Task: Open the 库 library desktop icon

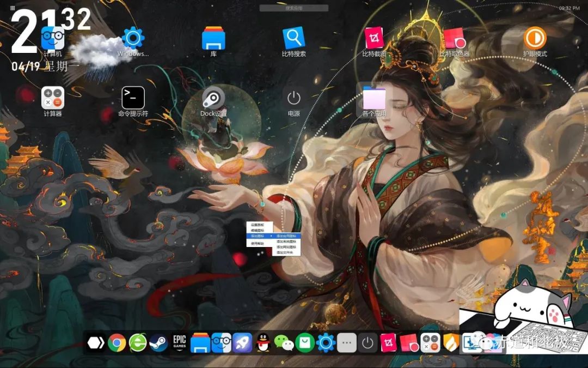Action: (x=213, y=38)
